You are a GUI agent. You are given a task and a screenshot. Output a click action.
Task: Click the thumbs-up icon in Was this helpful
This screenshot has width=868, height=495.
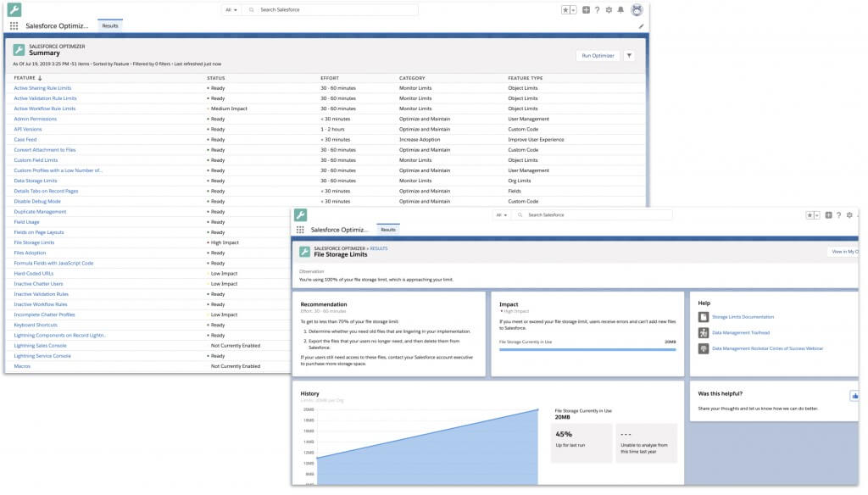855,395
